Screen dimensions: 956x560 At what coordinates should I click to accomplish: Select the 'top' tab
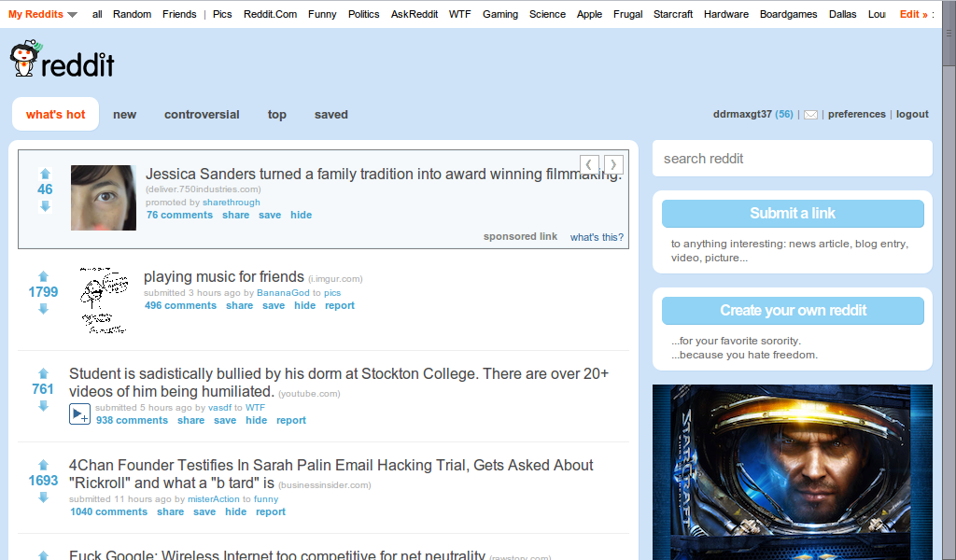[x=276, y=115]
